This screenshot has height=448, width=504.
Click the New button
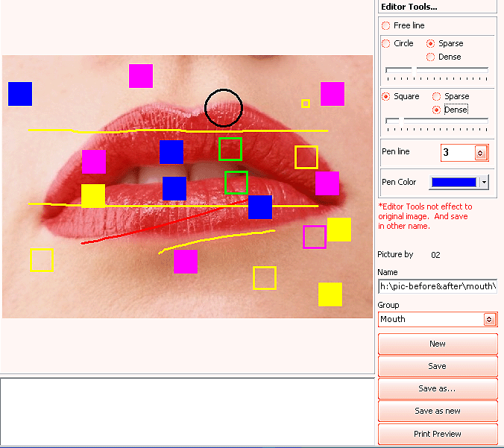438,344
